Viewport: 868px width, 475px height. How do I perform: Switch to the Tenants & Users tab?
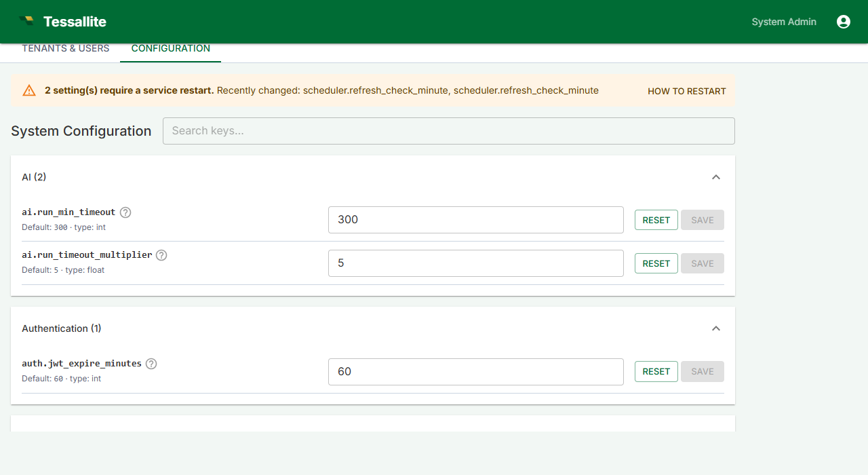point(66,49)
